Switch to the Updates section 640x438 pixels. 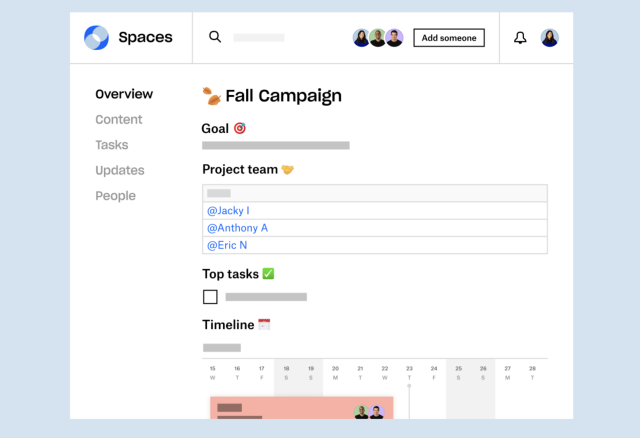click(x=120, y=170)
